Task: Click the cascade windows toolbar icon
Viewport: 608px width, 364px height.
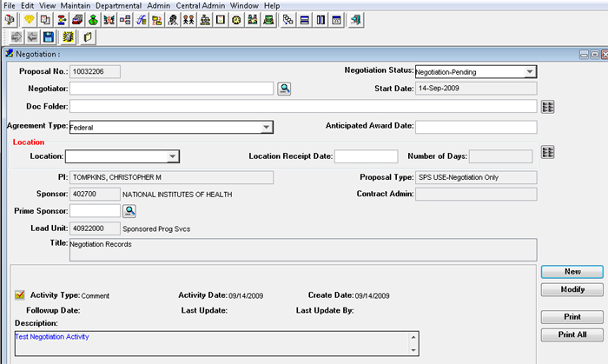Action: click(288, 19)
